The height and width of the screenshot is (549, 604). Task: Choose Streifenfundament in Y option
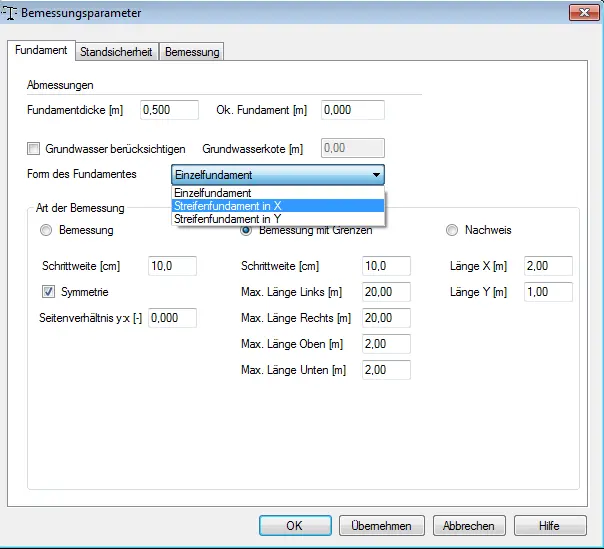(x=278, y=219)
